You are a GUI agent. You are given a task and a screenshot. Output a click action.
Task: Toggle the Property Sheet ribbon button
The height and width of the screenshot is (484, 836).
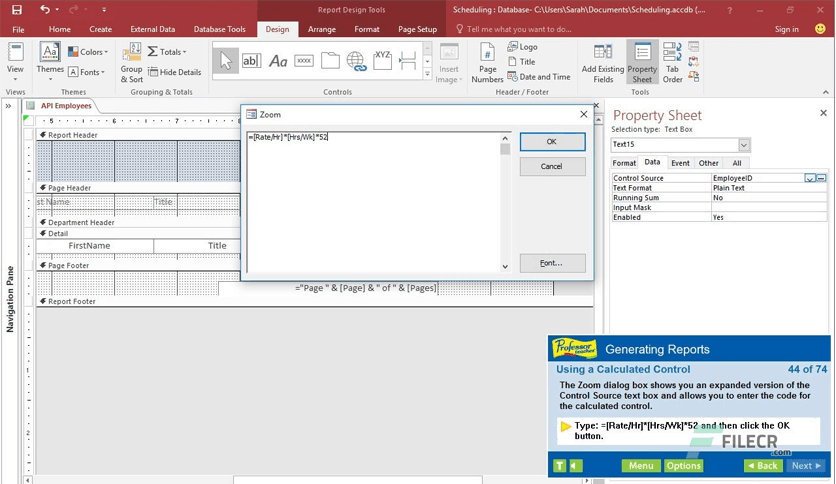642,63
